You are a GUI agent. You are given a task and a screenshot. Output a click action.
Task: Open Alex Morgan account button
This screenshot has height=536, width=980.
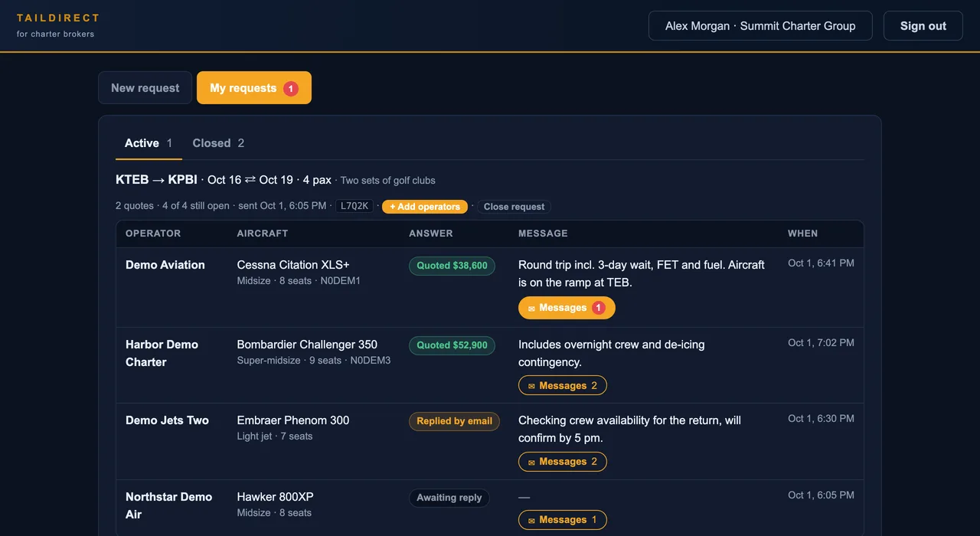tap(760, 26)
